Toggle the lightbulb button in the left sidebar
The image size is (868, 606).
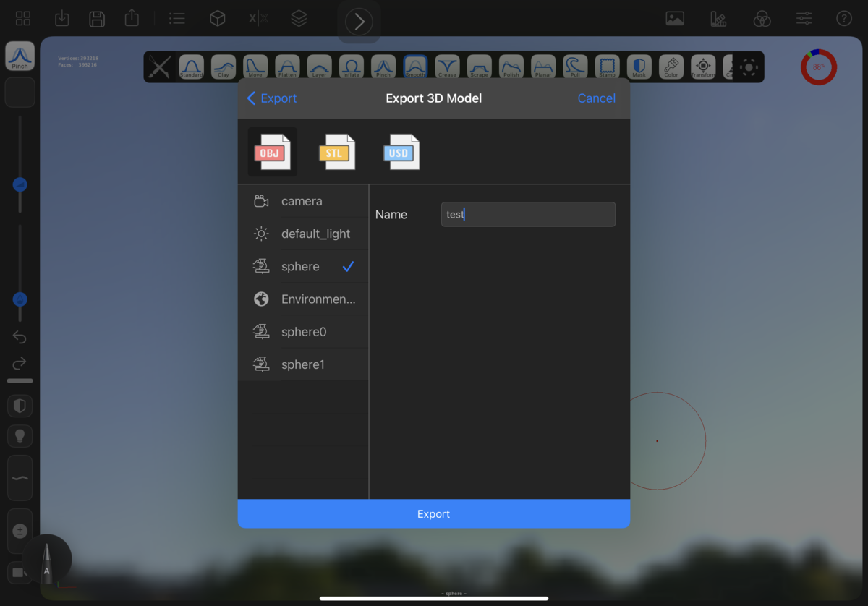tap(20, 436)
